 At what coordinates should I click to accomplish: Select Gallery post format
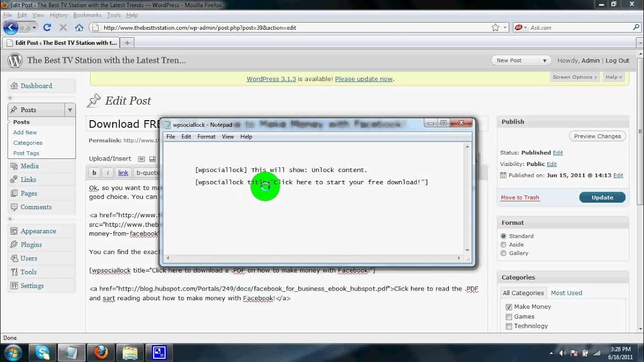pyautogui.click(x=504, y=253)
